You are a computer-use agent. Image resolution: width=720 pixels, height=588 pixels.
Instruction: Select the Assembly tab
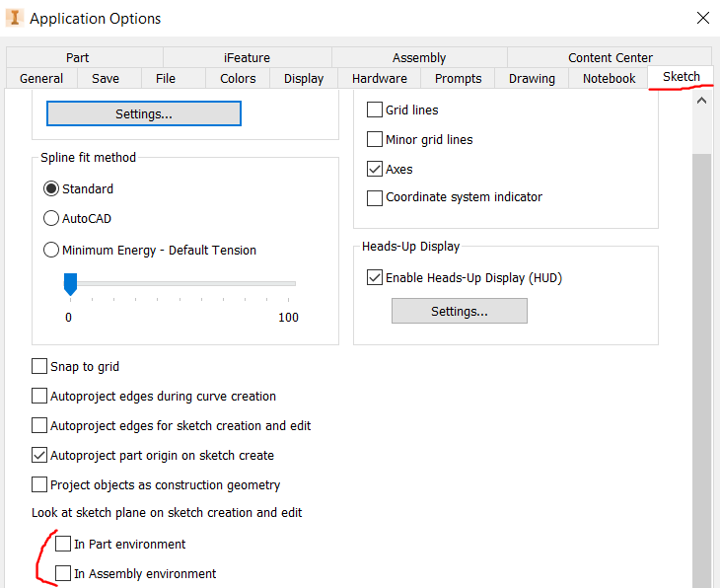pyautogui.click(x=419, y=58)
